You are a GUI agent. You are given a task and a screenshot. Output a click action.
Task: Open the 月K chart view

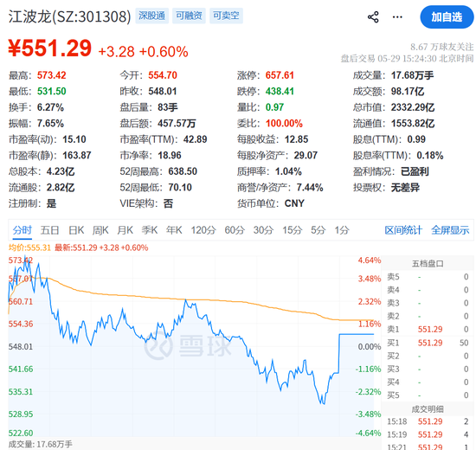(x=125, y=230)
